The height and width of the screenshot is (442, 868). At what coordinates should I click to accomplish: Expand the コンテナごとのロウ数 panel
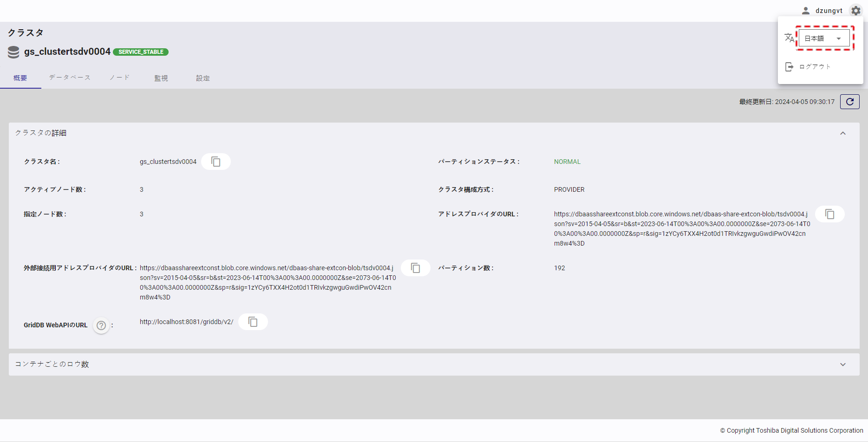tap(842, 364)
